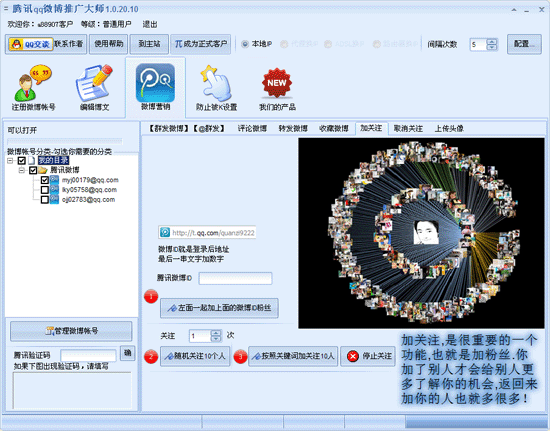Open the 配置 button

524,44
